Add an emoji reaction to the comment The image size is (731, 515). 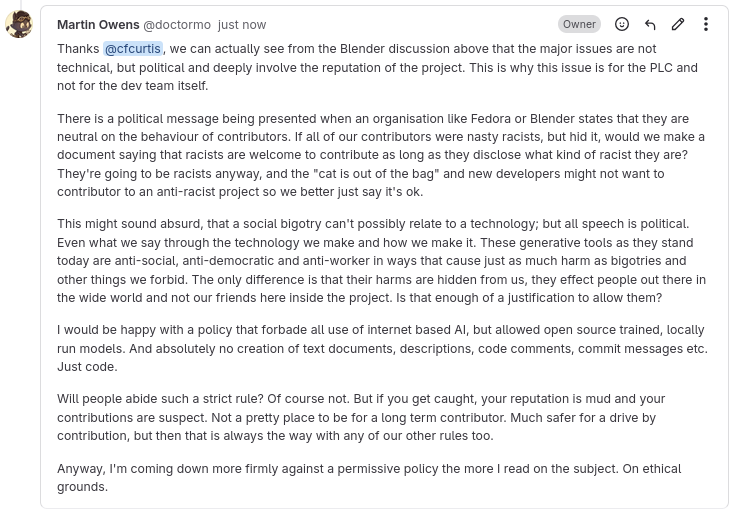coord(622,24)
